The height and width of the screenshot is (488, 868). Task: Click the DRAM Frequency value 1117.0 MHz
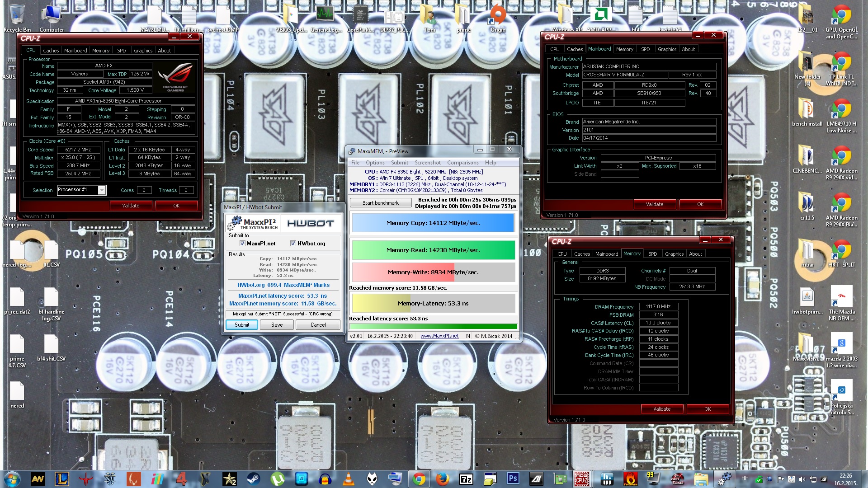pos(658,307)
